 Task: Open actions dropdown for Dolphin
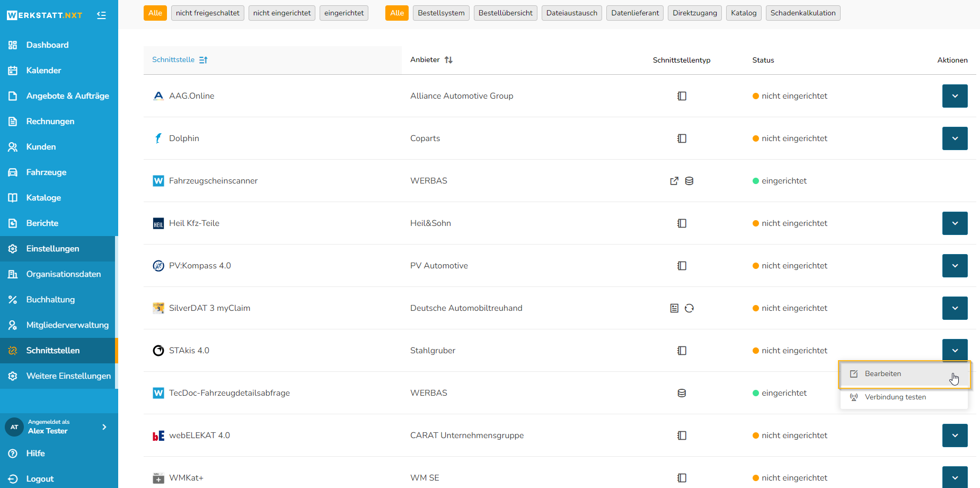click(955, 138)
